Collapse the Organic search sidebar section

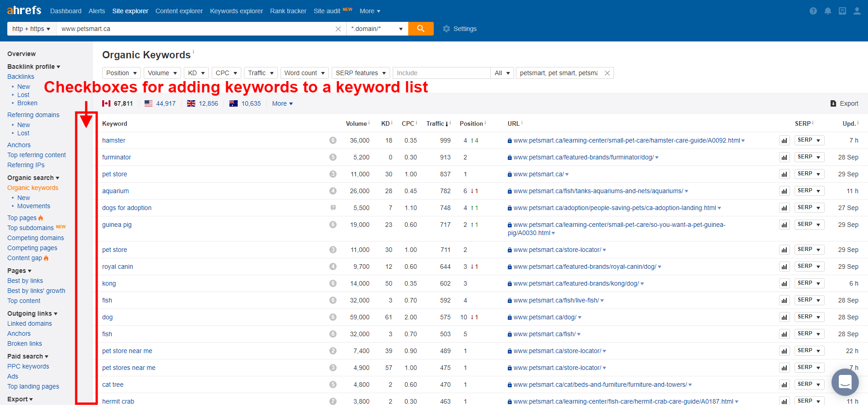tap(33, 178)
